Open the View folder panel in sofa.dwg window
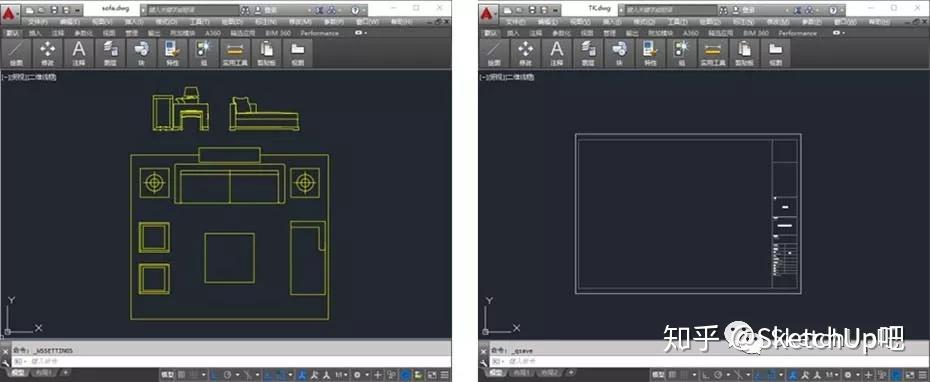The image size is (930, 382). coord(297,53)
